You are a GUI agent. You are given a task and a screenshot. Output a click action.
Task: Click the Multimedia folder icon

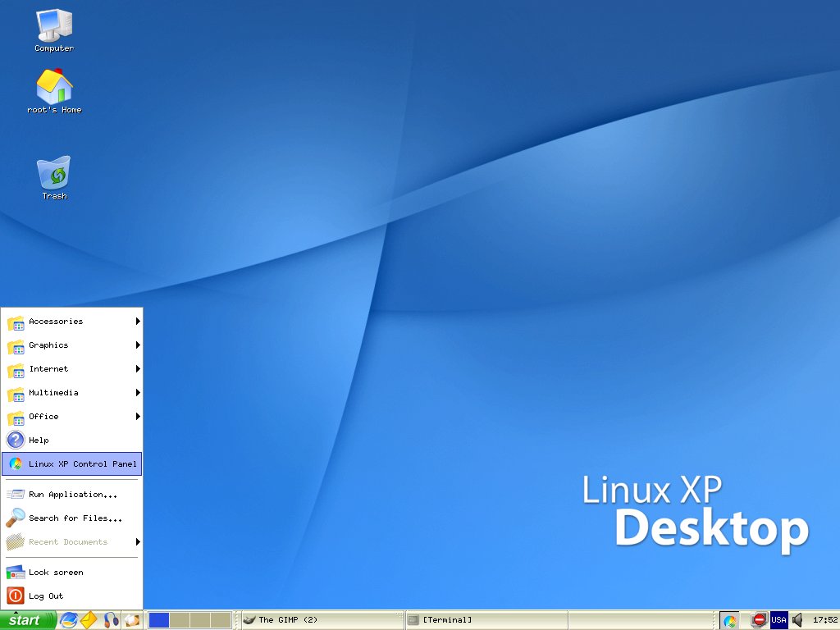click(16, 394)
